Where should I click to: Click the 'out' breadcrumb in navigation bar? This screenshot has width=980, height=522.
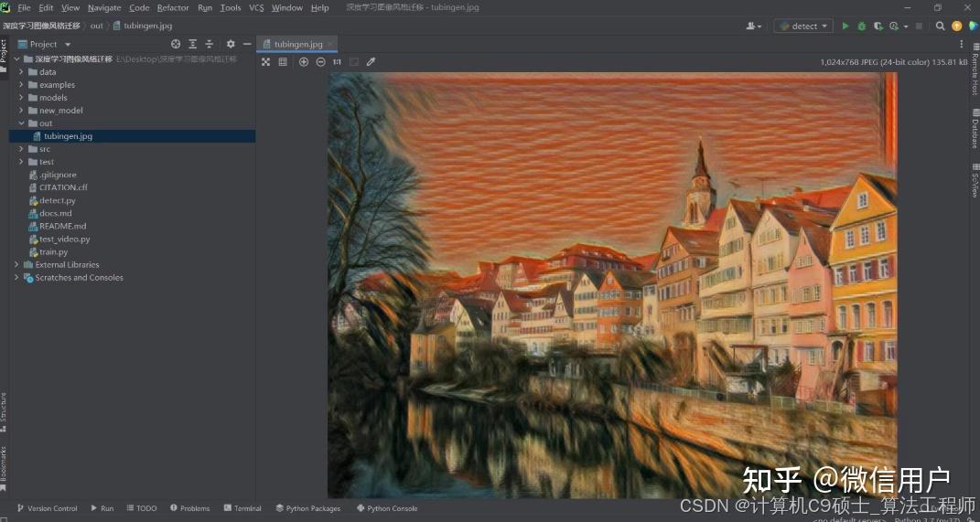pyautogui.click(x=97, y=27)
